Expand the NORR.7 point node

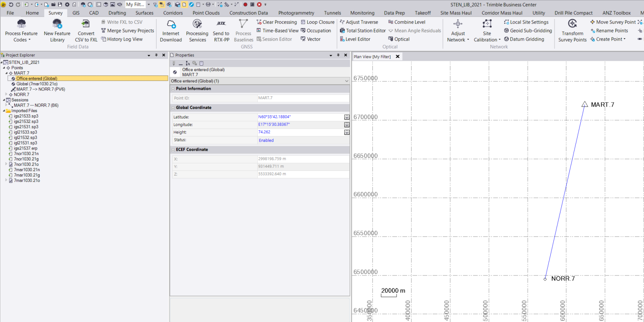click(x=6, y=95)
